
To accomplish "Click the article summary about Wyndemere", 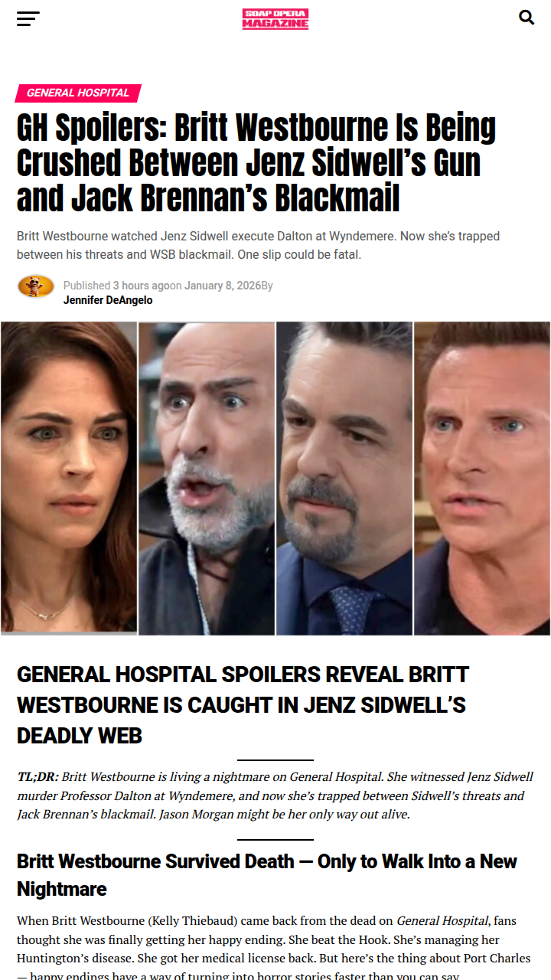I will 258,245.
